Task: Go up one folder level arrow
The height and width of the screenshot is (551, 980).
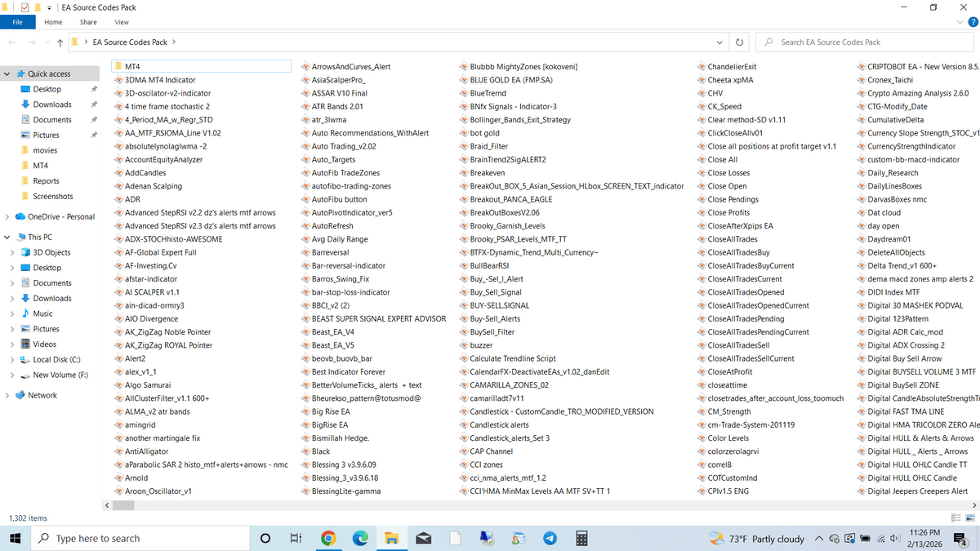Action: point(60,42)
